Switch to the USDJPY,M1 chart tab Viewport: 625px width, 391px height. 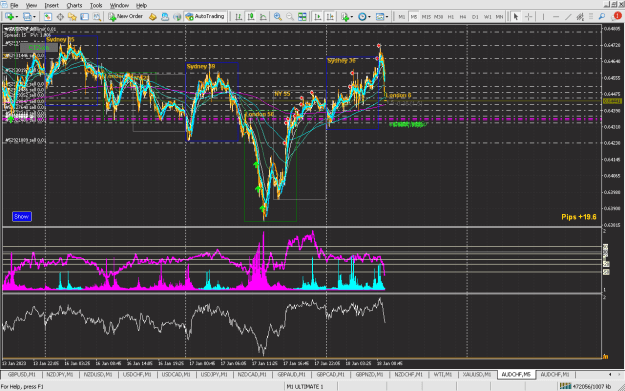[214, 375]
